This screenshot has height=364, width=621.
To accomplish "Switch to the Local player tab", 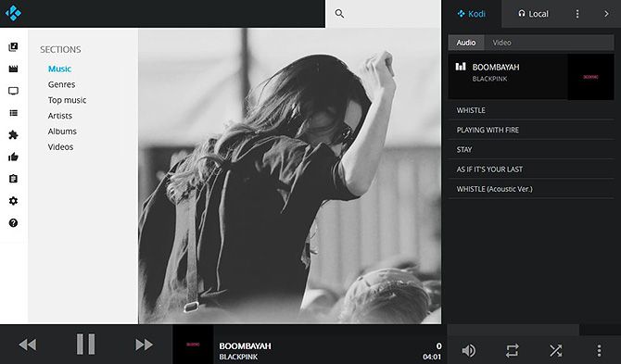I will click(533, 14).
